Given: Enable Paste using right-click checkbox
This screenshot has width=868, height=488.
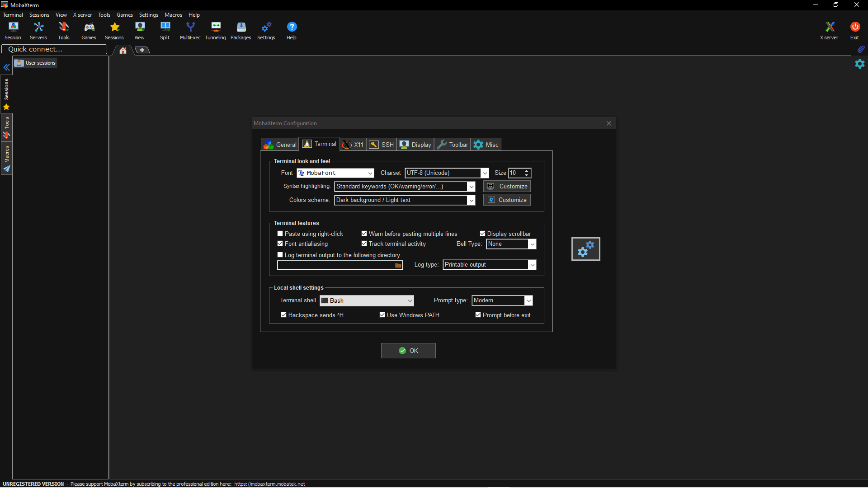Looking at the screenshot, I should point(280,234).
